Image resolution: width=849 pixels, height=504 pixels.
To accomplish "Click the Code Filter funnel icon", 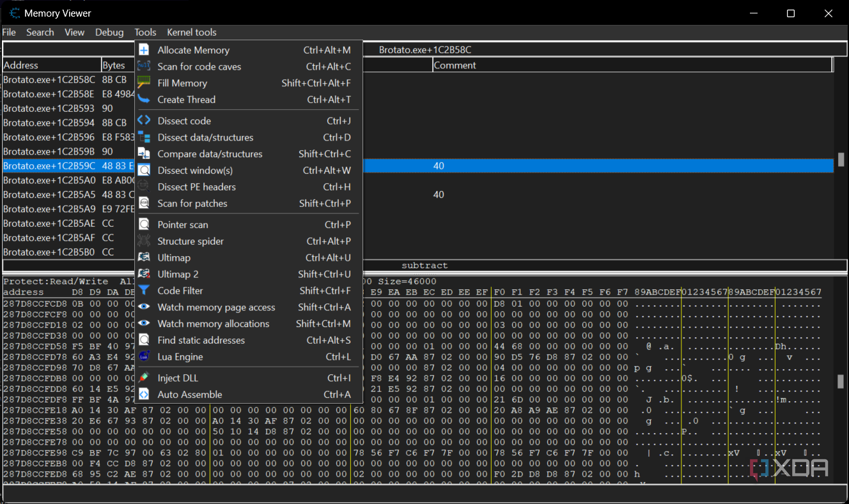I will 144,291.
